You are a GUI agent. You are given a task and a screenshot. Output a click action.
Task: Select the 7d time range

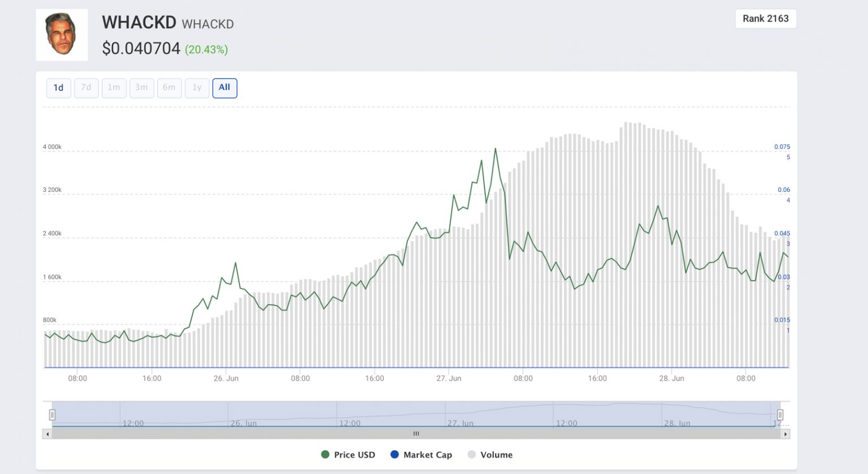coord(86,88)
